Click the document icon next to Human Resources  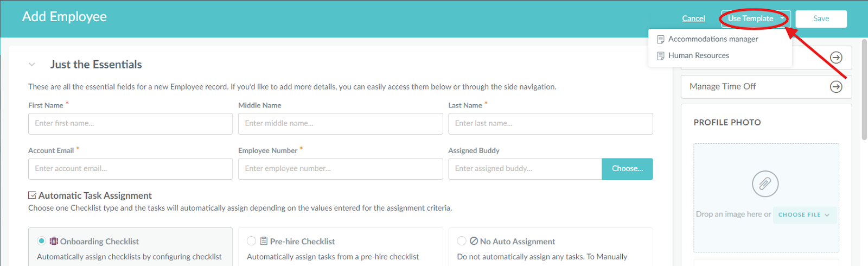(660, 56)
